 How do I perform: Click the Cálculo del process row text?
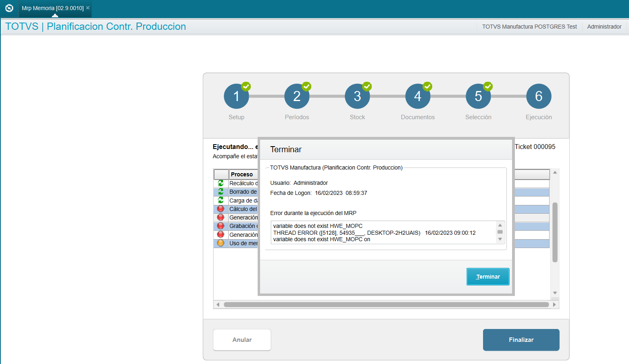244,209
